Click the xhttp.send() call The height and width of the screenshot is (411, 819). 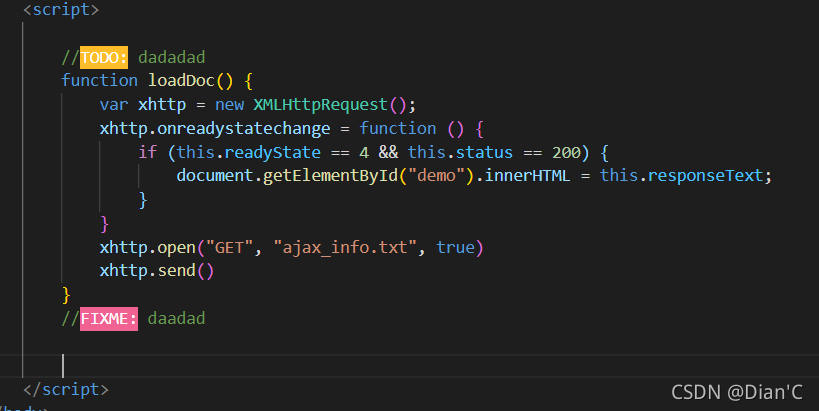pyautogui.click(x=157, y=271)
